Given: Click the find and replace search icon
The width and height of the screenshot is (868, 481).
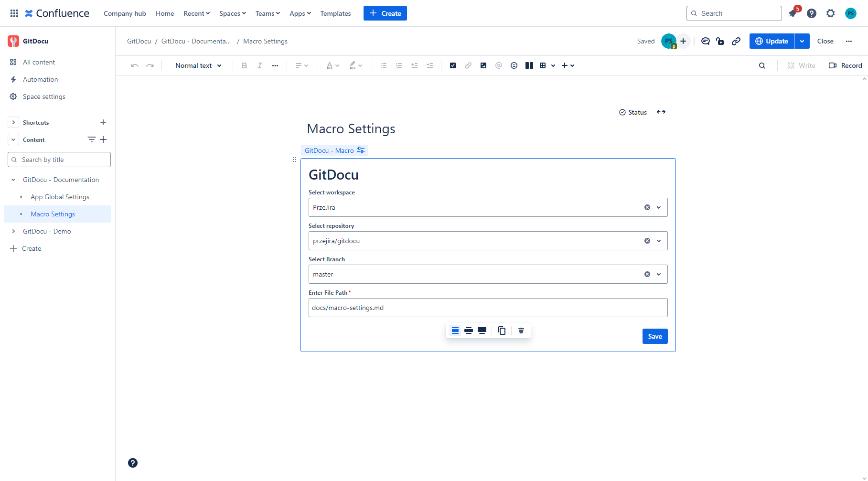Looking at the screenshot, I should [x=762, y=65].
